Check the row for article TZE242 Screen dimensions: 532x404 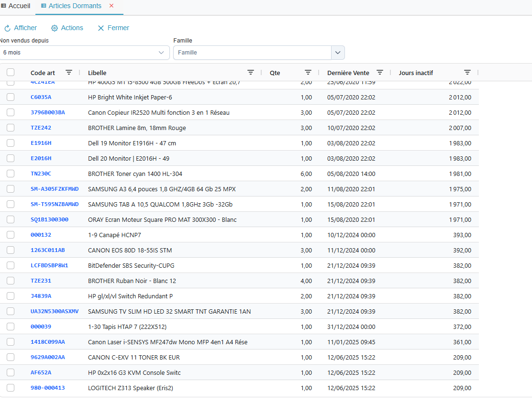point(11,128)
